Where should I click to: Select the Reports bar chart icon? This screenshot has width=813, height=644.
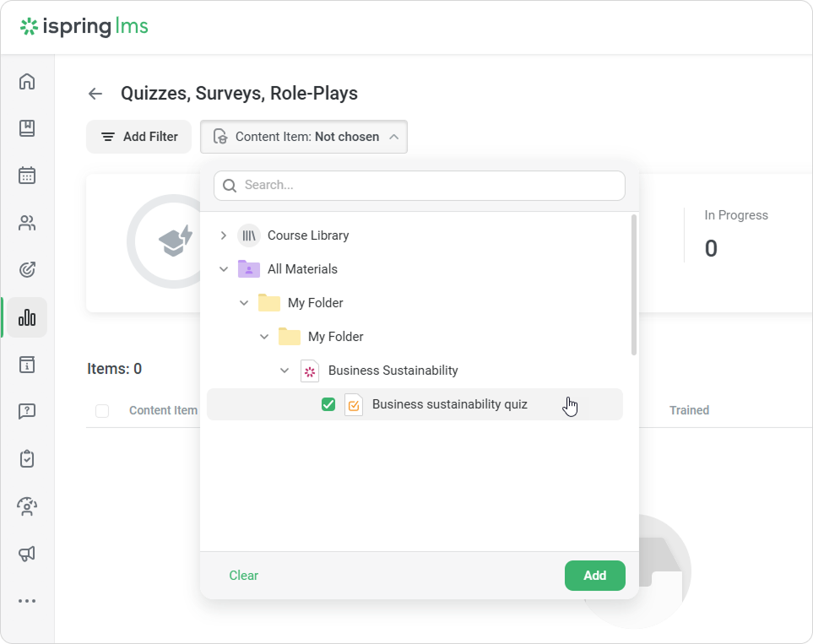[27, 317]
